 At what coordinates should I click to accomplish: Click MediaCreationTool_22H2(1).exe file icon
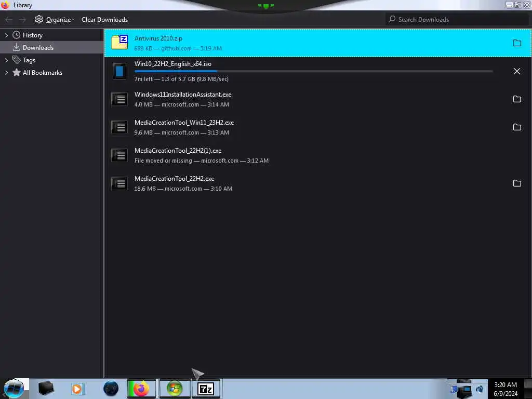(x=119, y=155)
